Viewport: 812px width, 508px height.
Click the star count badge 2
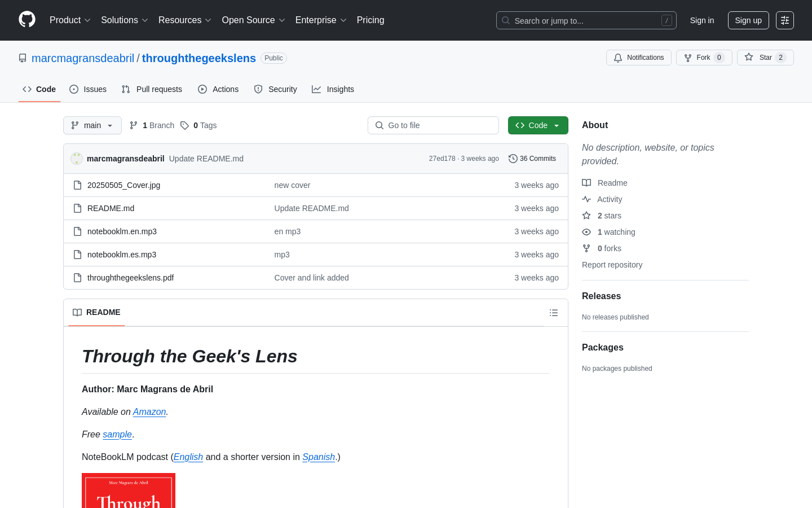pyautogui.click(x=780, y=58)
